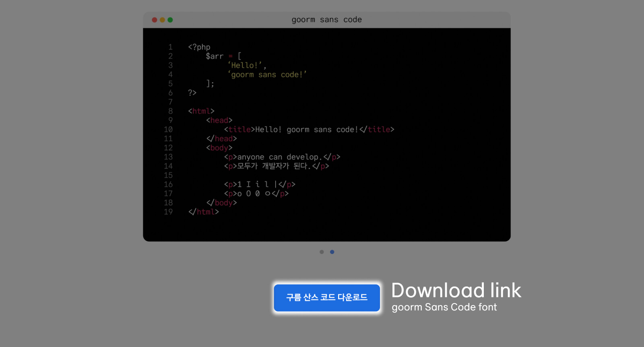Click the 'anyone can develop.' paragraph line
Viewport: 644px width, 347px height.
pos(282,157)
